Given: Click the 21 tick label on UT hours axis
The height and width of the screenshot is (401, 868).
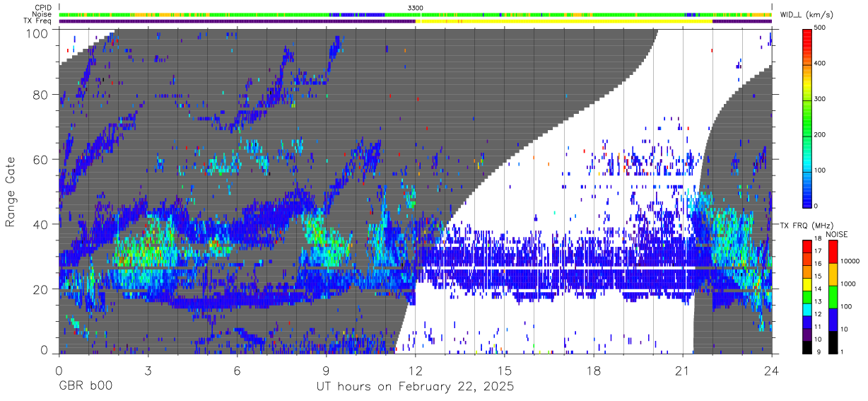Looking at the screenshot, I should click(683, 371).
